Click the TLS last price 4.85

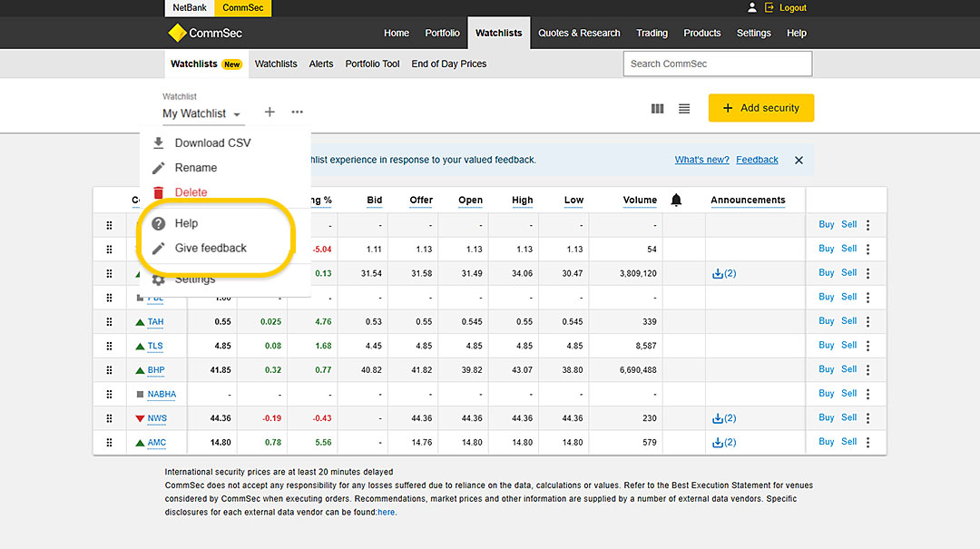point(222,346)
